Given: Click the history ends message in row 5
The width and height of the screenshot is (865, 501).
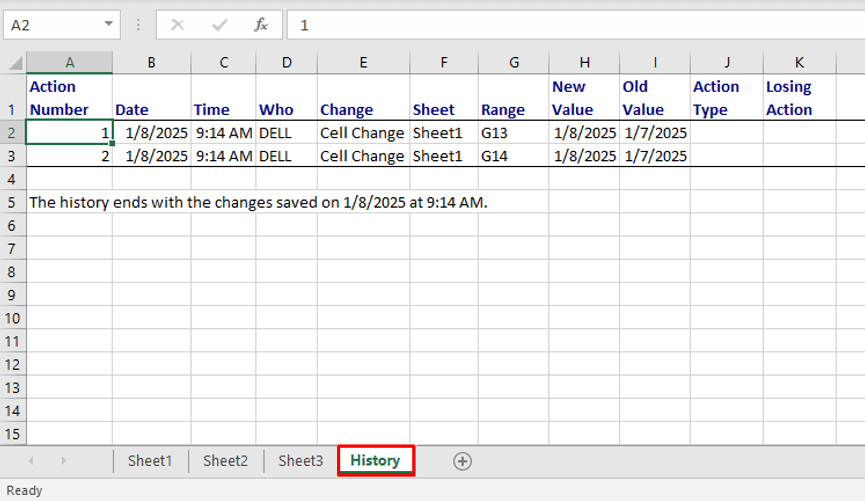Looking at the screenshot, I should click(258, 202).
